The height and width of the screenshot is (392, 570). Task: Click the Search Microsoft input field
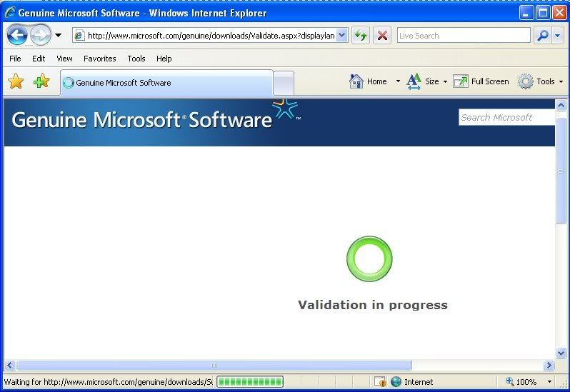tap(506, 117)
